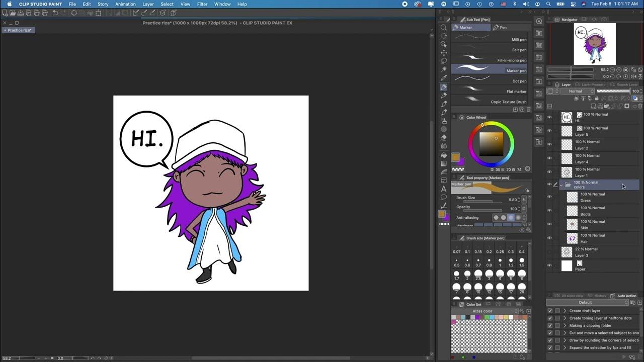This screenshot has height=362, width=644.
Task: Open the Clip Studio help icon
Action: pyautogui.click(x=174, y=13)
